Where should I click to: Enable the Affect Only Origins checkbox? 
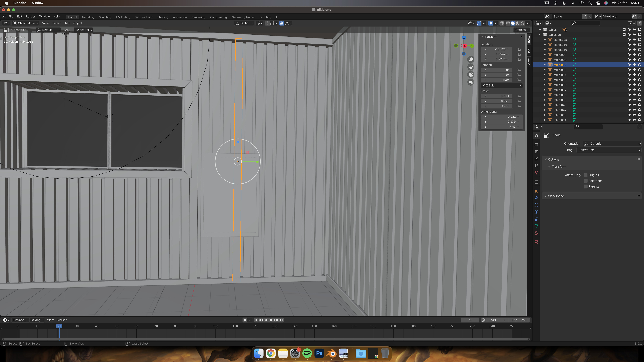pyautogui.click(x=586, y=175)
